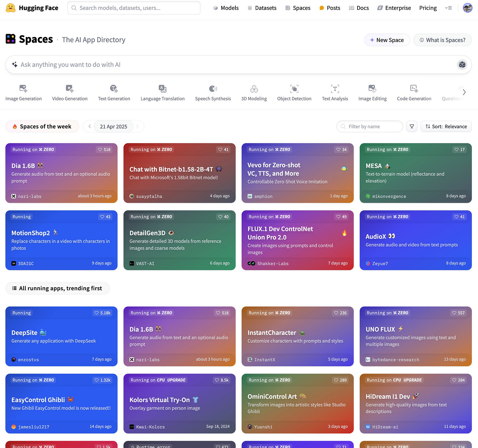Choose the 3D Modeling category icon
Screen dimensions: 478x448
point(254,89)
